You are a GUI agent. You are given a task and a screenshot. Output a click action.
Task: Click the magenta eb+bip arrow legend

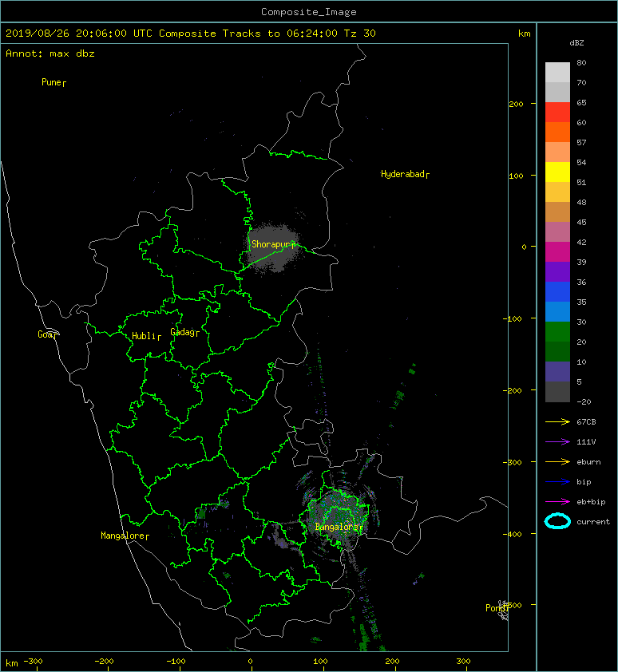click(x=557, y=502)
